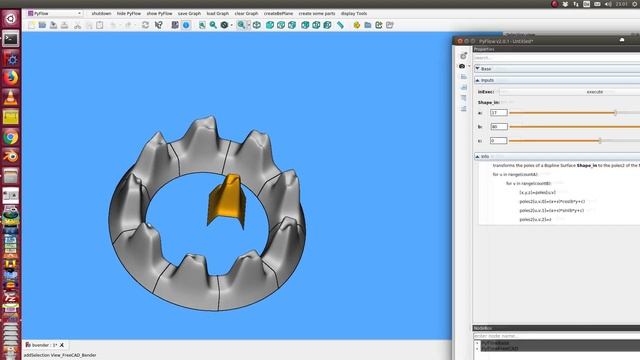The width and height of the screenshot is (640, 360).
Task: Switch to isometric view icon
Action: click(257, 25)
